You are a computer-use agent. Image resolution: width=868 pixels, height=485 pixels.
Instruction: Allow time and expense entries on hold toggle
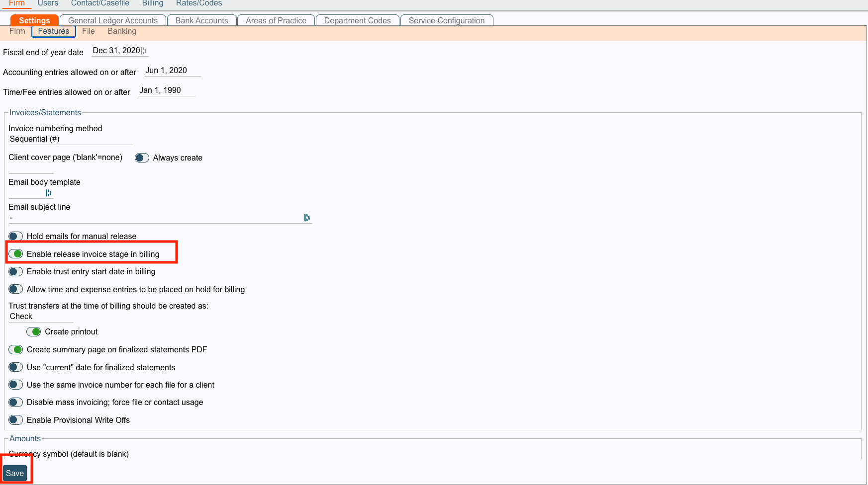point(16,289)
